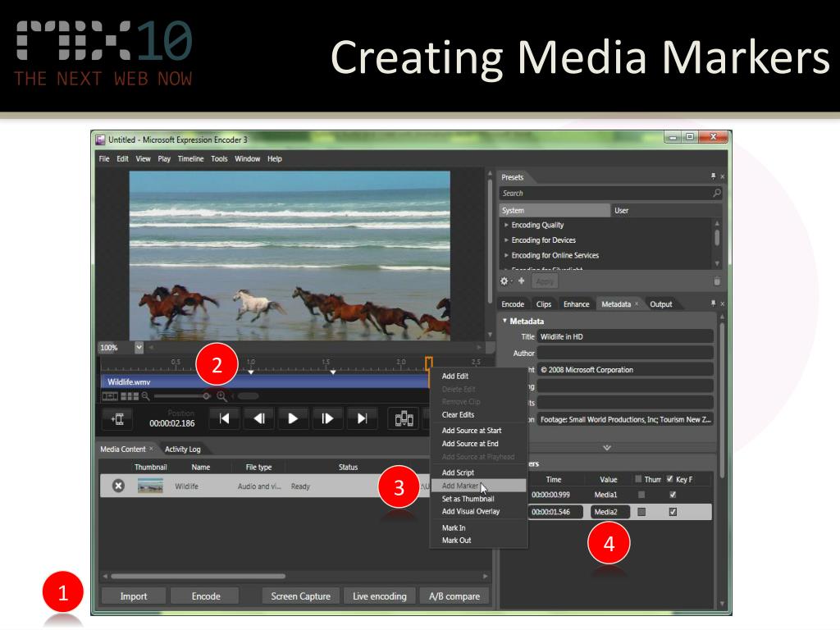The width and height of the screenshot is (840, 630).
Task: Play the Wildlife video preview
Action: pyautogui.click(x=293, y=418)
